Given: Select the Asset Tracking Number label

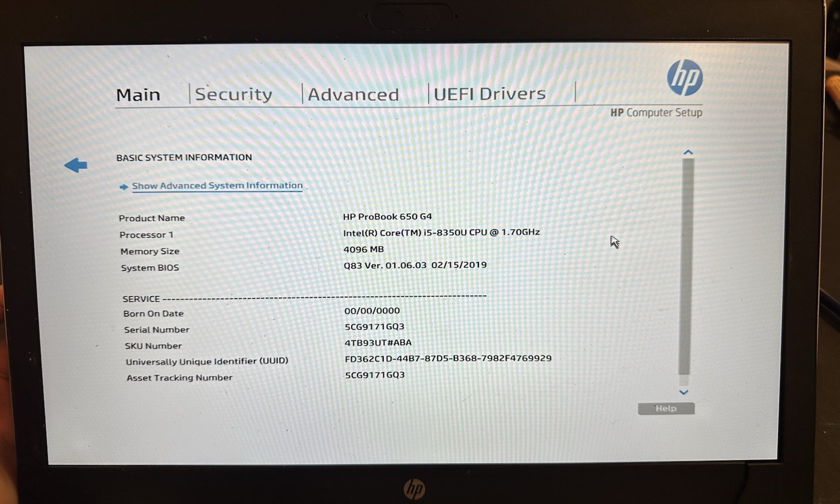Looking at the screenshot, I should point(180,377).
